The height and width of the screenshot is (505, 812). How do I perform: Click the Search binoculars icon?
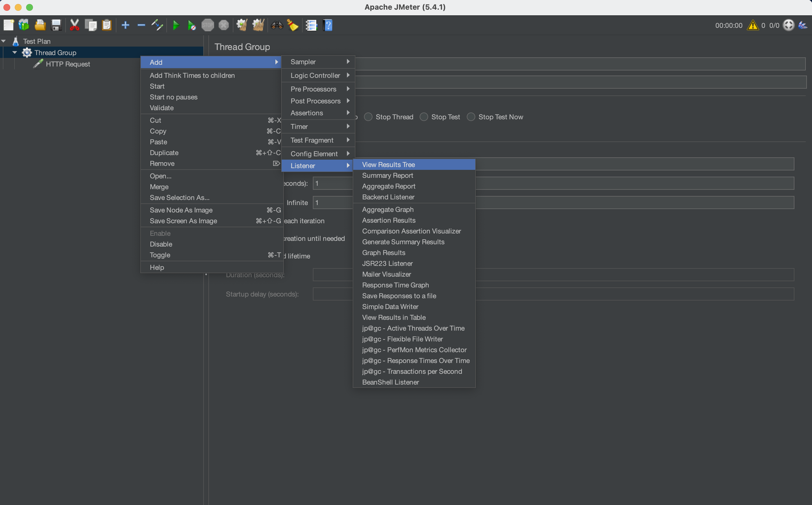[277, 25]
